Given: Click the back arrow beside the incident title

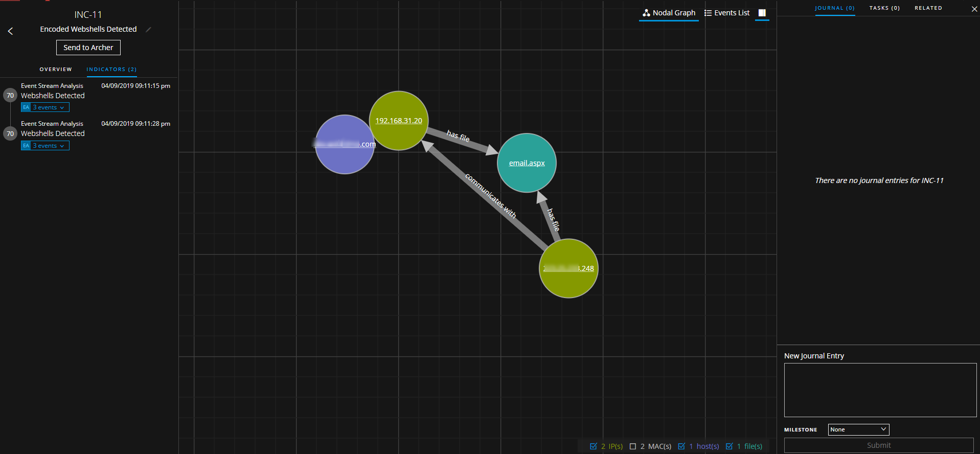Looking at the screenshot, I should [10, 31].
